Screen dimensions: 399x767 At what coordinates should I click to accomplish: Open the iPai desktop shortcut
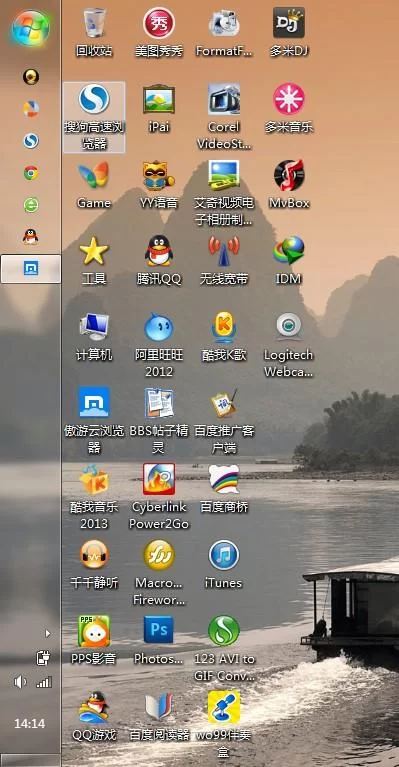(x=158, y=110)
